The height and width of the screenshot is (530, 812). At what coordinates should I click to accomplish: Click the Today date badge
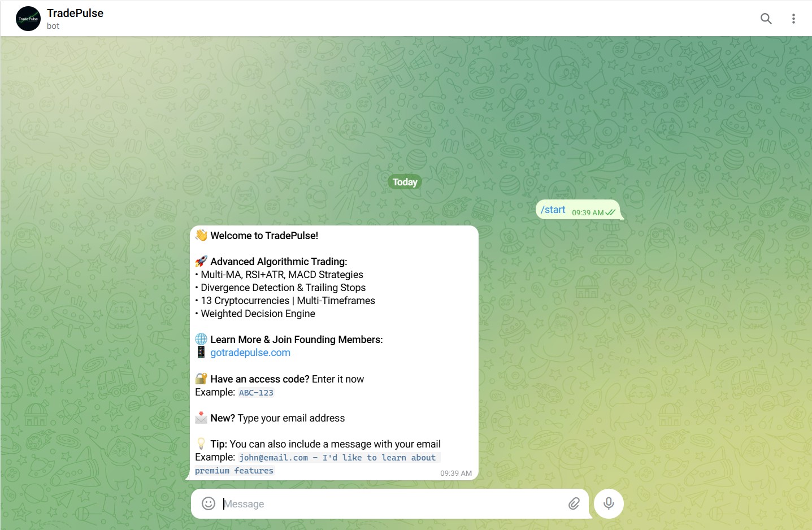click(x=405, y=182)
